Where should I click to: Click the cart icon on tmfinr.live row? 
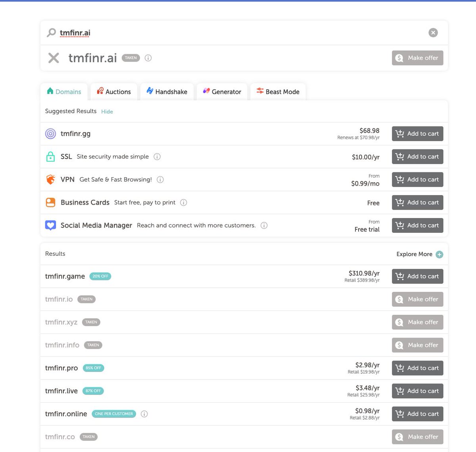[399, 391]
